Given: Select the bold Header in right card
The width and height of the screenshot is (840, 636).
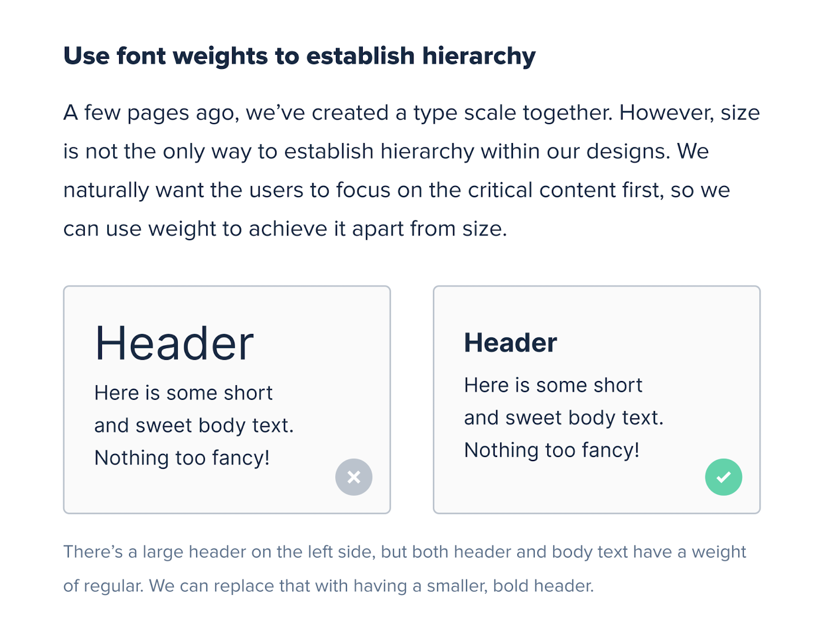Looking at the screenshot, I should [x=511, y=343].
